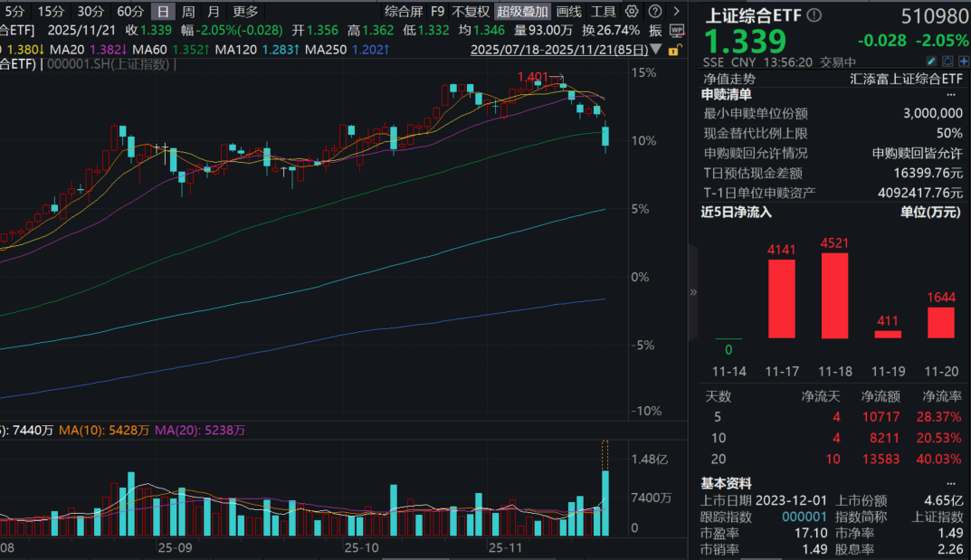Click the help question mark icon

pyautogui.click(x=656, y=11)
